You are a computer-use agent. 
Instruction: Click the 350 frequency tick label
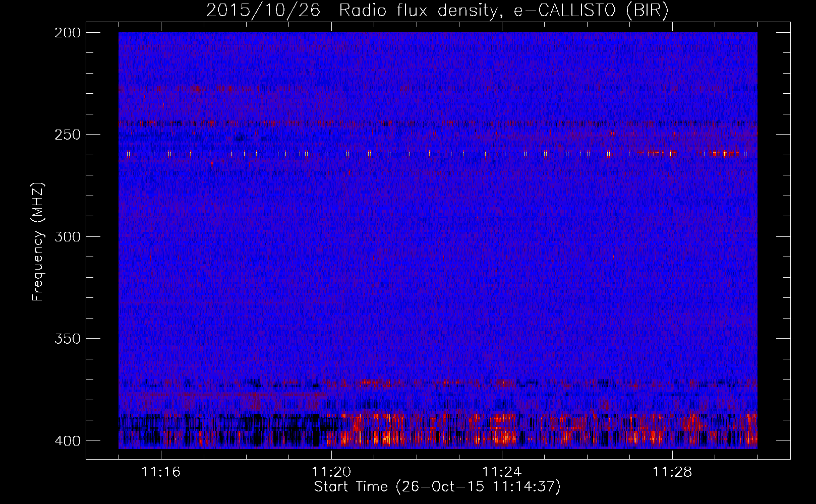coord(68,339)
